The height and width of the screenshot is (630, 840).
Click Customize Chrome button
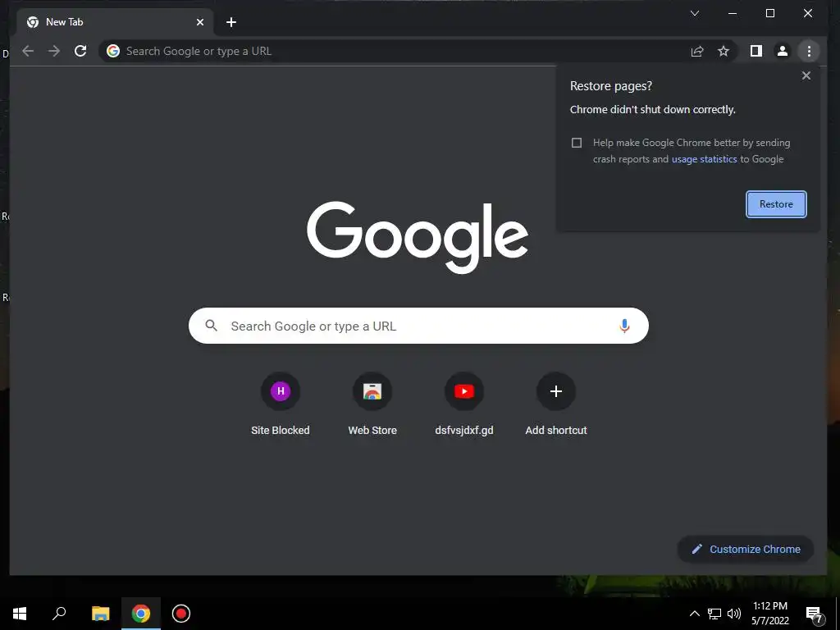(x=746, y=549)
